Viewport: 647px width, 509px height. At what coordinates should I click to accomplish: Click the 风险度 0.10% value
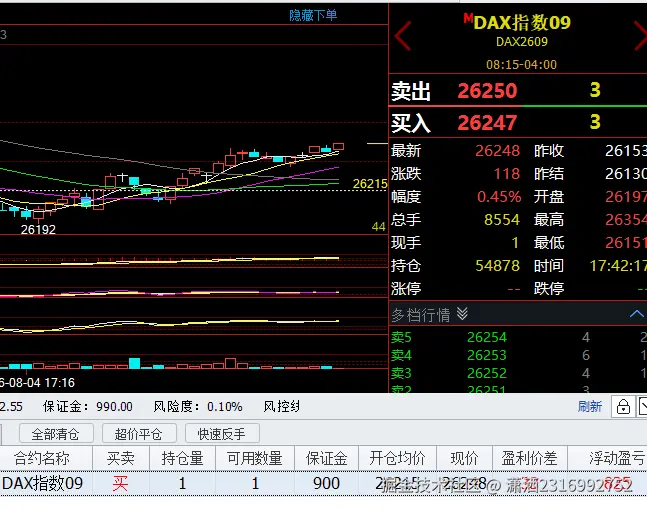coord(224,407)
